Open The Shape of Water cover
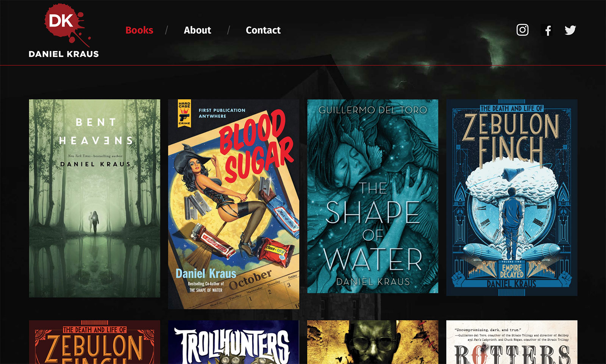Viewport: 606px width, 364px height. [373, 196]
